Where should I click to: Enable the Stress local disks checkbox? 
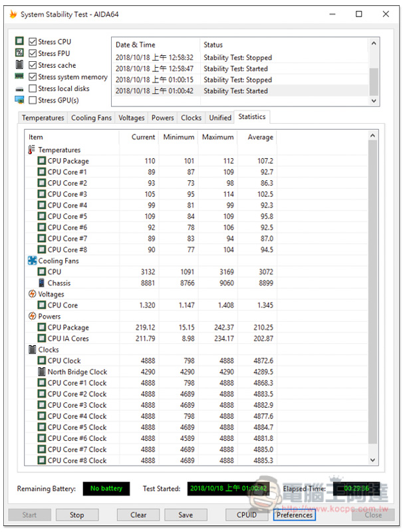[x=33, y=88]
